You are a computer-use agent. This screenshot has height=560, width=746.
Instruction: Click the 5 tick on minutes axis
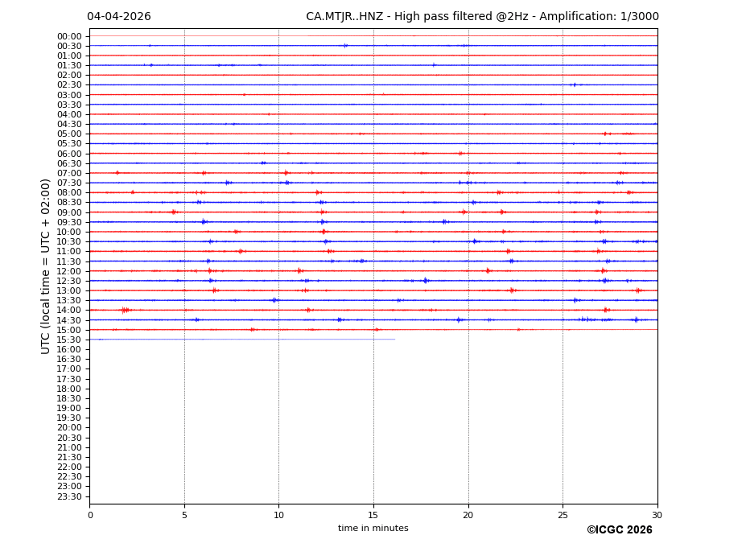point(184,515)
